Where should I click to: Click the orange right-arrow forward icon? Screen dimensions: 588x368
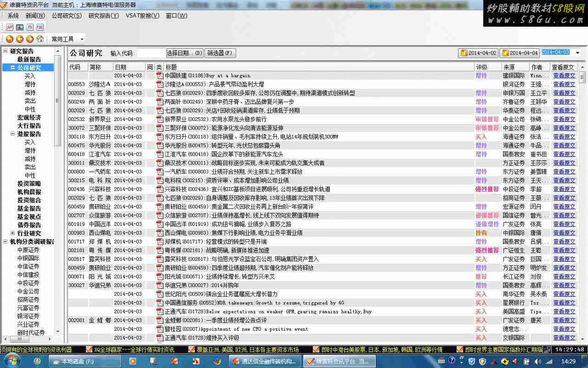[x=30, y=39]
